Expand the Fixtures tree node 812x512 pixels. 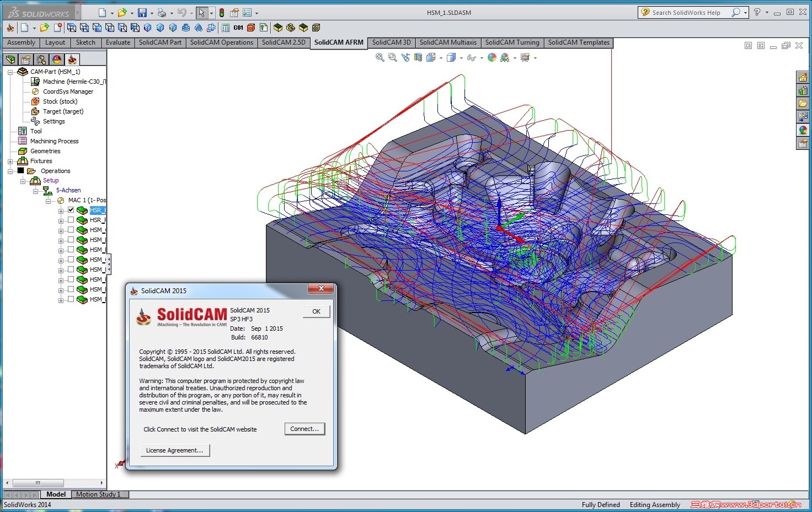coord(10,161)
